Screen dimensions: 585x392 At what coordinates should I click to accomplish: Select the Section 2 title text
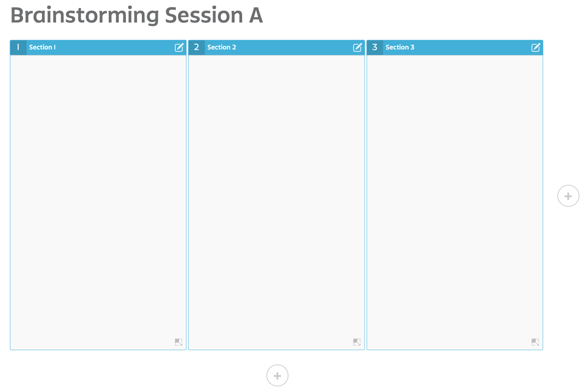pyautogui.click(x=222, y=47)
